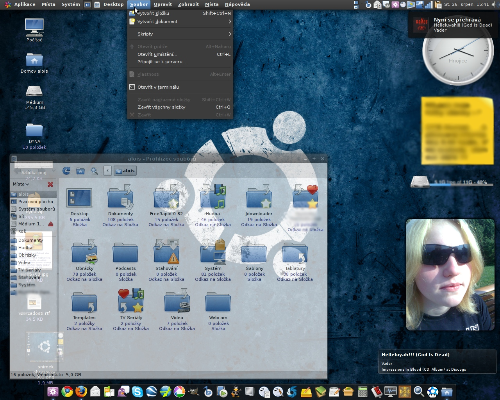Open the Hudba music folder

[213, 204]
